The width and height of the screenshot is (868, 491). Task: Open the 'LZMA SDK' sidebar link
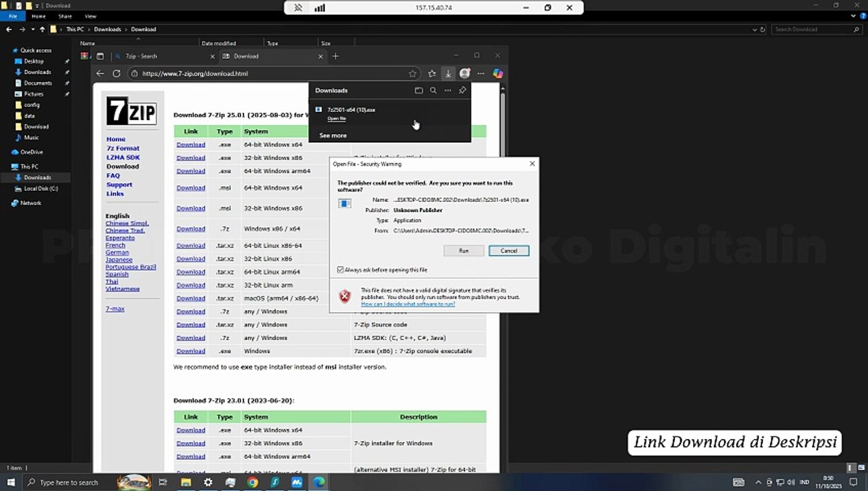[x=123, y=158]
